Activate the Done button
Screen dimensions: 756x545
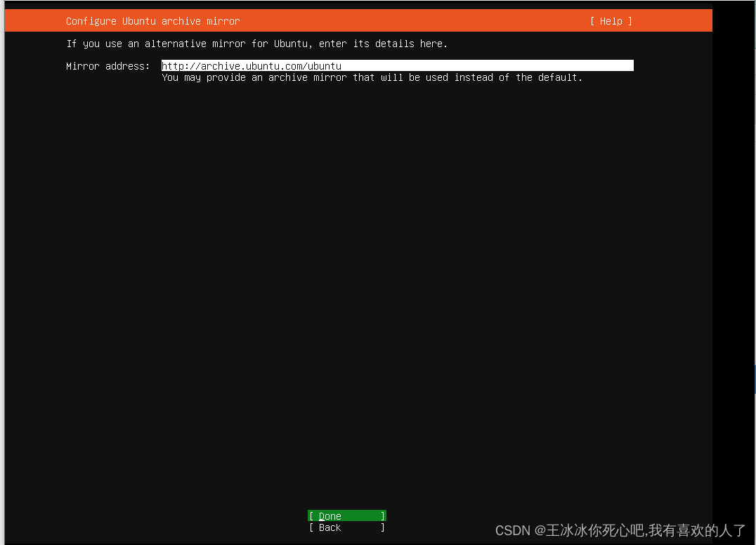[x=347, y=515]
